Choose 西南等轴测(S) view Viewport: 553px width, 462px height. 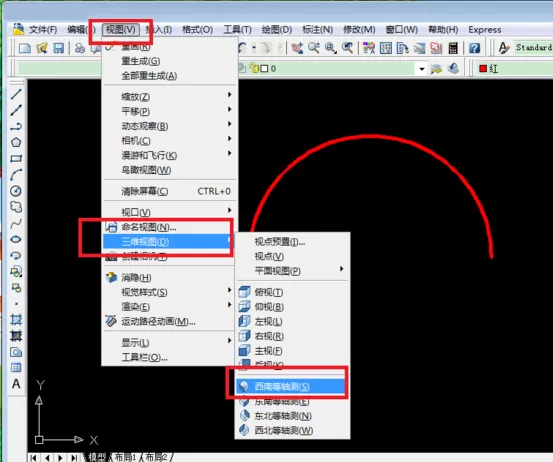pos(291,387)
